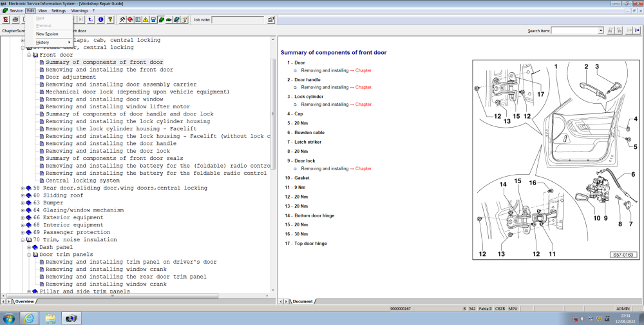Select Removing and installing the door handle

(111, 144)
